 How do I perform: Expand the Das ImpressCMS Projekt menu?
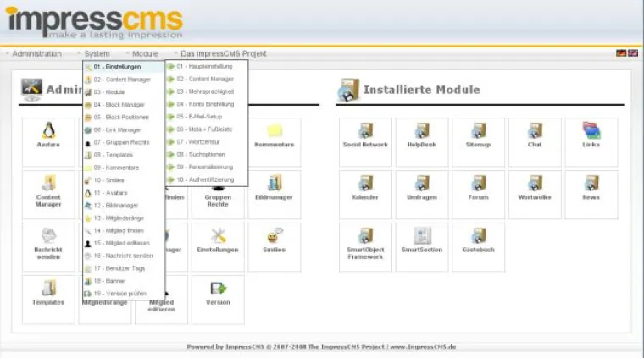tap(223, 53)
